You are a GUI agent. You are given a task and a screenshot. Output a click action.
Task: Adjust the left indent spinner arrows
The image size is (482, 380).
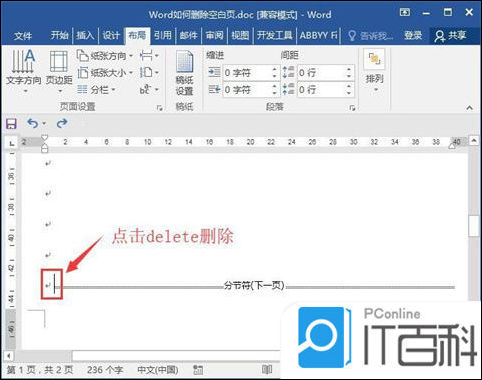(274, 72)
